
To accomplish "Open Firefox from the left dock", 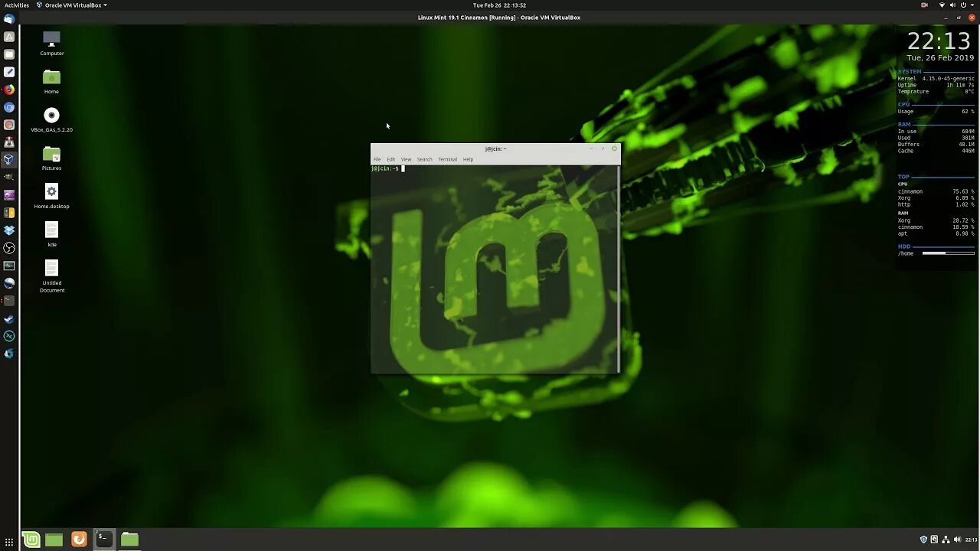I will coord(9,90).
